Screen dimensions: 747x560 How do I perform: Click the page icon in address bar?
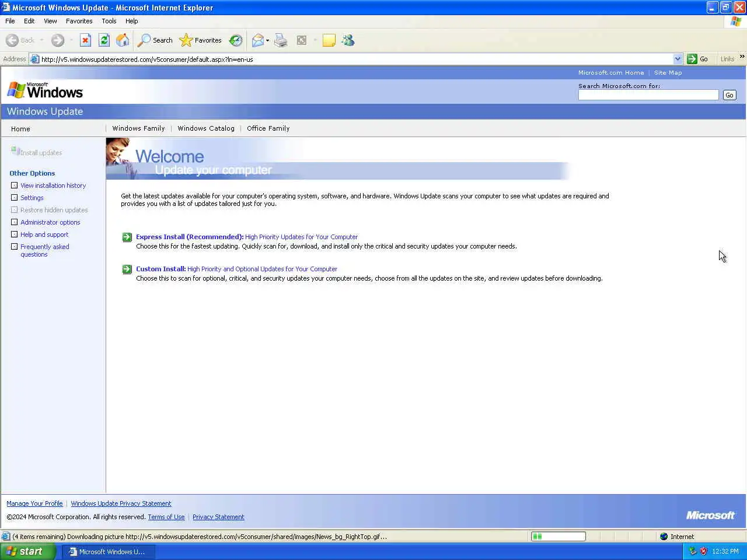click(x=35, y=59)
